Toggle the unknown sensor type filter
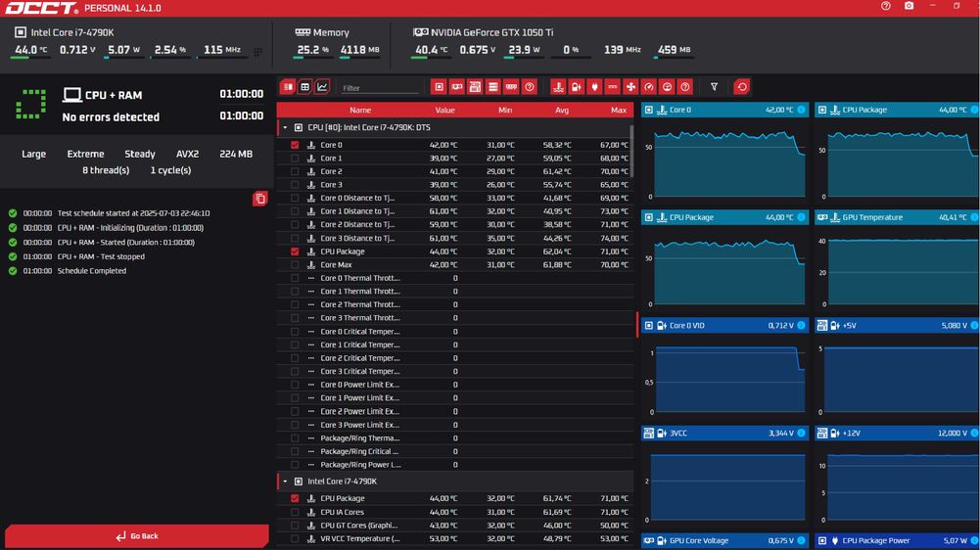Image resolution: width=980 pixels, height=550 pixels. click(685, 87)
